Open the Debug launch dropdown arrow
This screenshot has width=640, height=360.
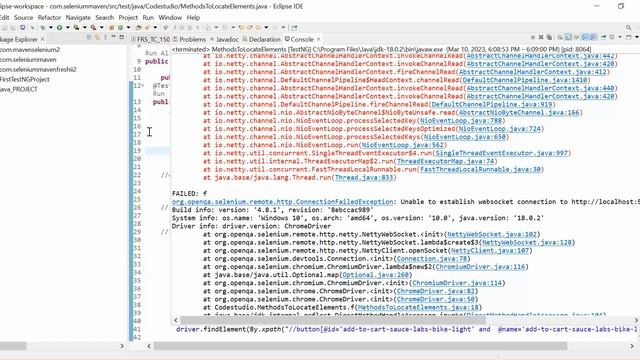pos(51,27)
